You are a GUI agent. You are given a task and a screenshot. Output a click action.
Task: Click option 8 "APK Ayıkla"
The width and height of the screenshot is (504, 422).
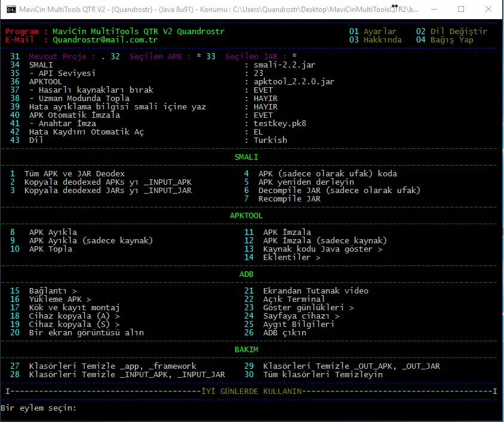[53, 233]
